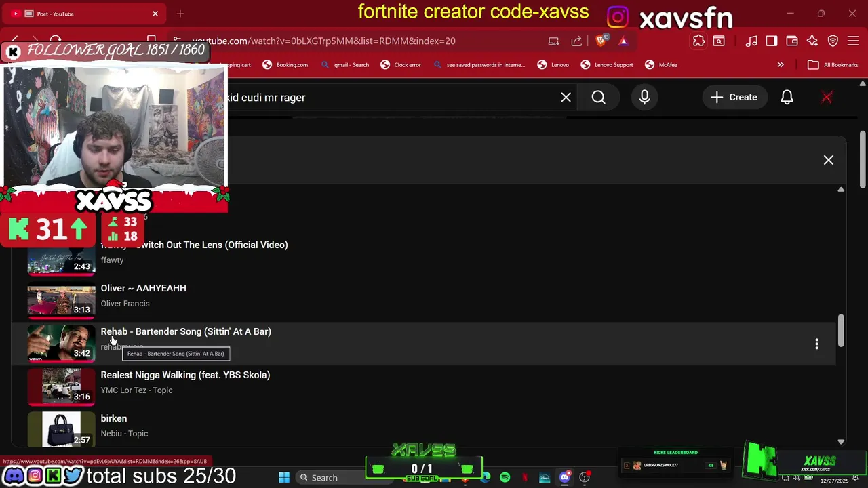Open three-dot menu for Rehab Bartender Song

(816, 344)
